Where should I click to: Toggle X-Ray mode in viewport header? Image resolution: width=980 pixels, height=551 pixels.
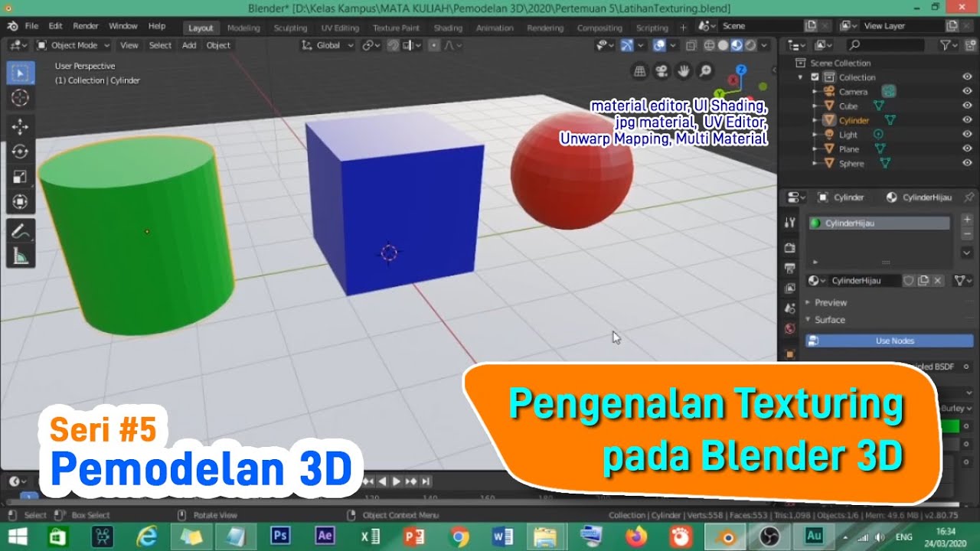click(x=692, y=45)
